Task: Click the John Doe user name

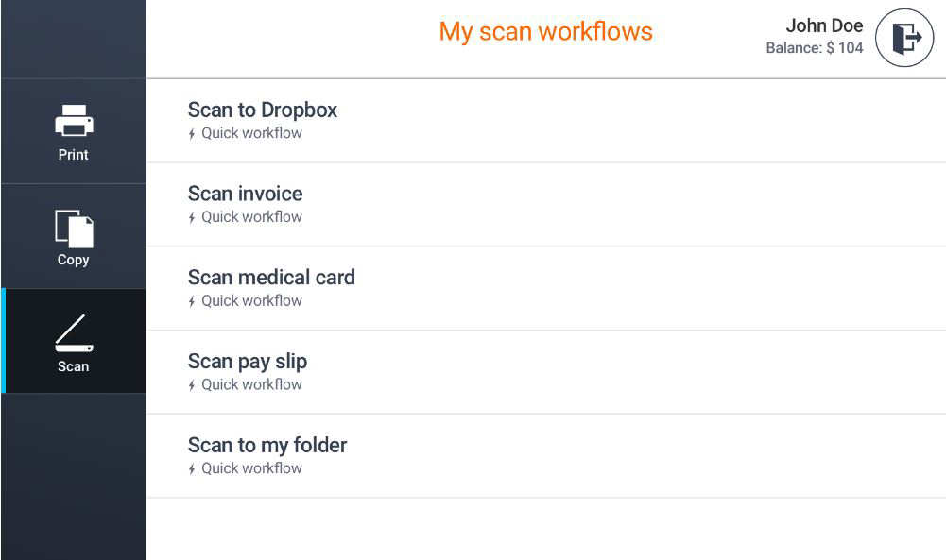Action: coord(824,26)
